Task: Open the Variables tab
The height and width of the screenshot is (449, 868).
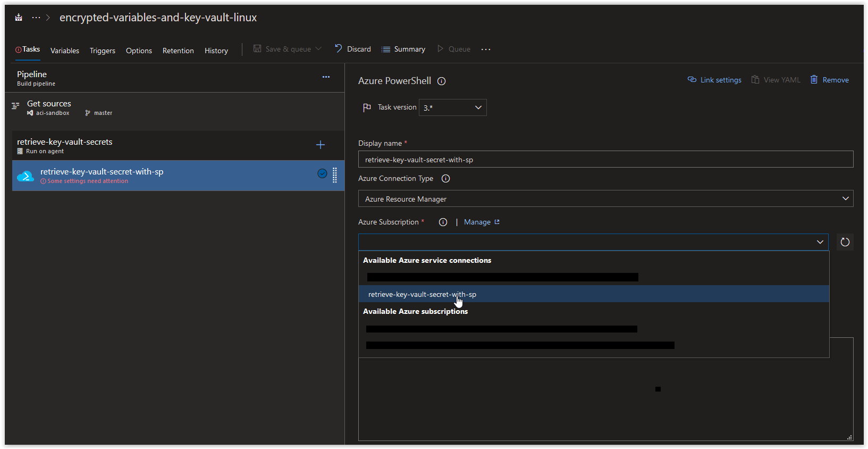Action: [x=65, y=51]
